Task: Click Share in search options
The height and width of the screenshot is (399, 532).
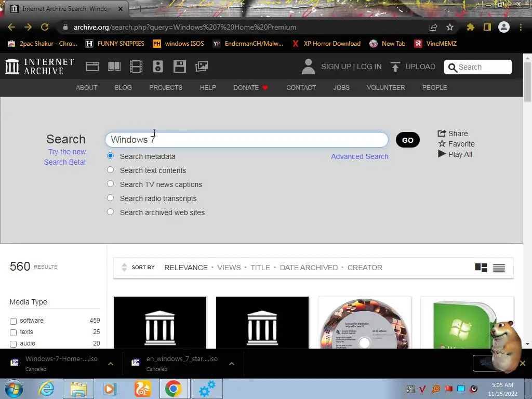Action: tap(453, 134)
